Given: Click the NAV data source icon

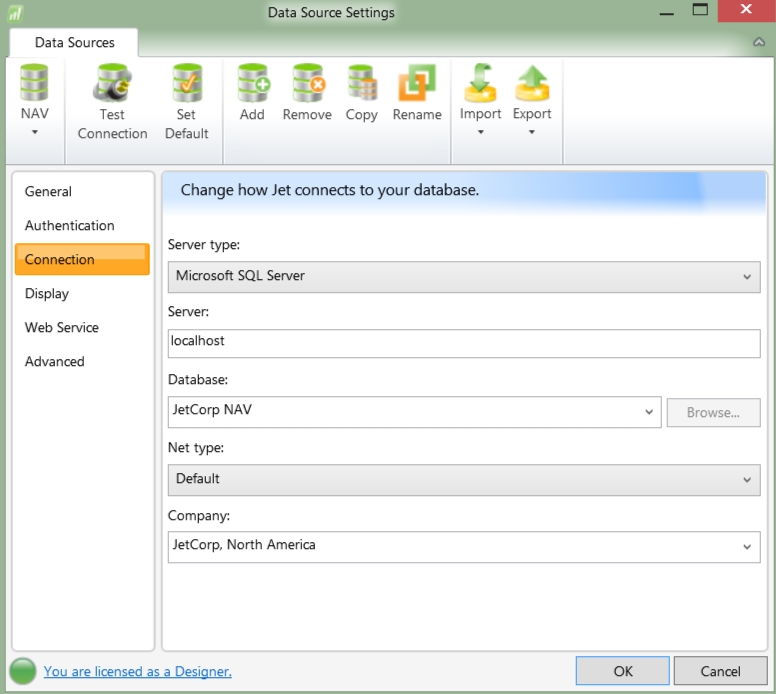Looking at the screenshot, I should click(34, 83).
